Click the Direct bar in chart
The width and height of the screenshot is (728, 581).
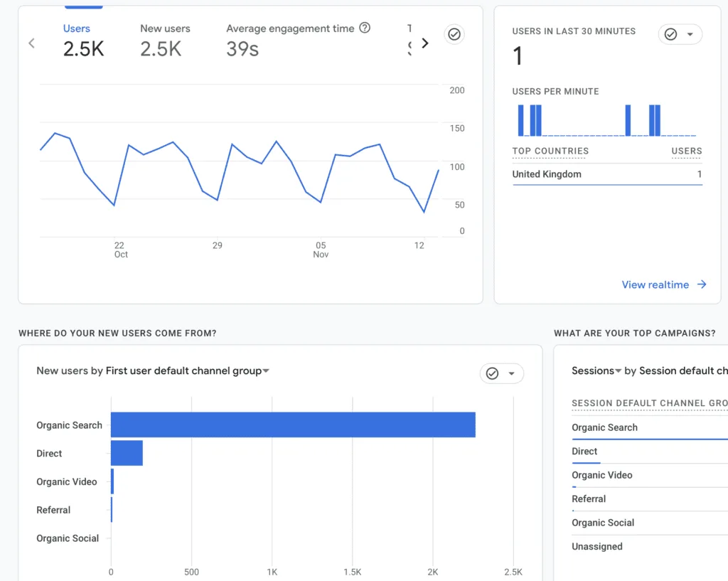click(x=127, y=453)
